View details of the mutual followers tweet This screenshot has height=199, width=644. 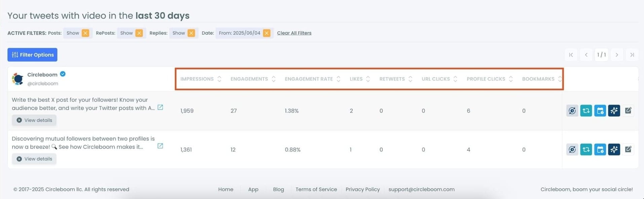(34, 159)
